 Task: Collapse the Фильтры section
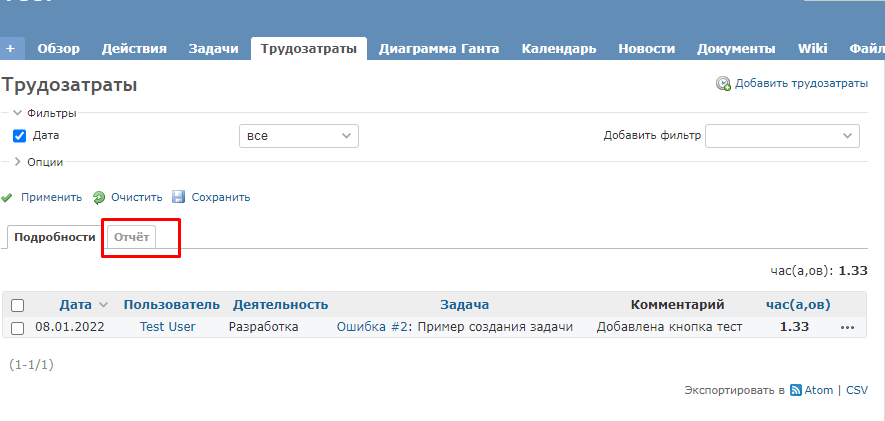pos(18,113)
